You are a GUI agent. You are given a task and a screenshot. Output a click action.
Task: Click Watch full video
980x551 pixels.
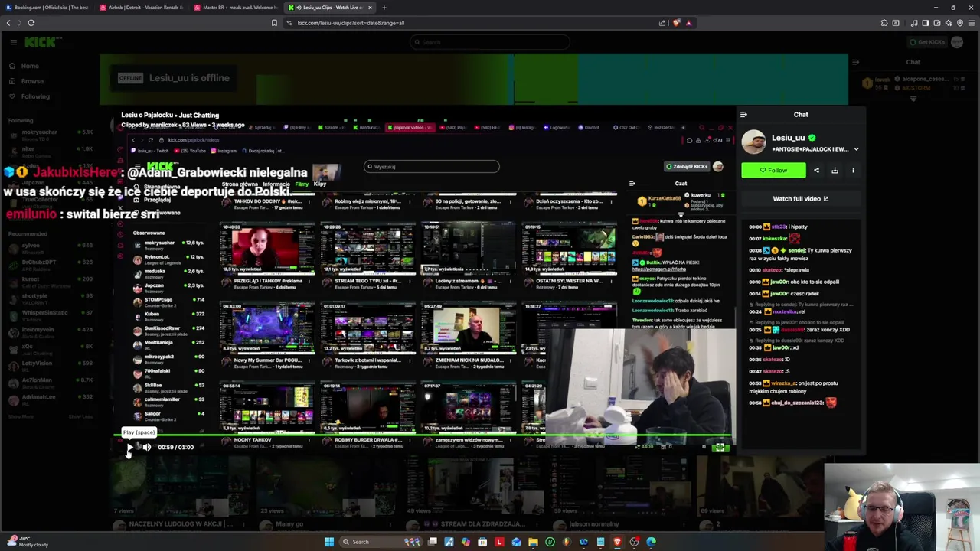click(801, 199)
